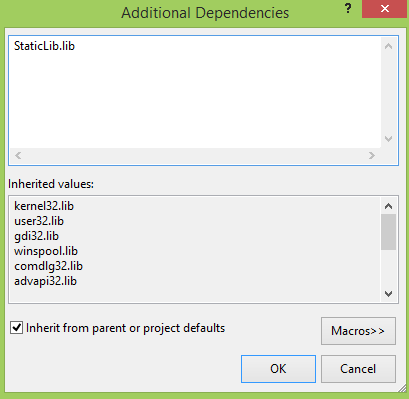This screenshot has height=399, width=409.
Task: Select kernel32.lib in inherited values
Action: tap(44, 206)
